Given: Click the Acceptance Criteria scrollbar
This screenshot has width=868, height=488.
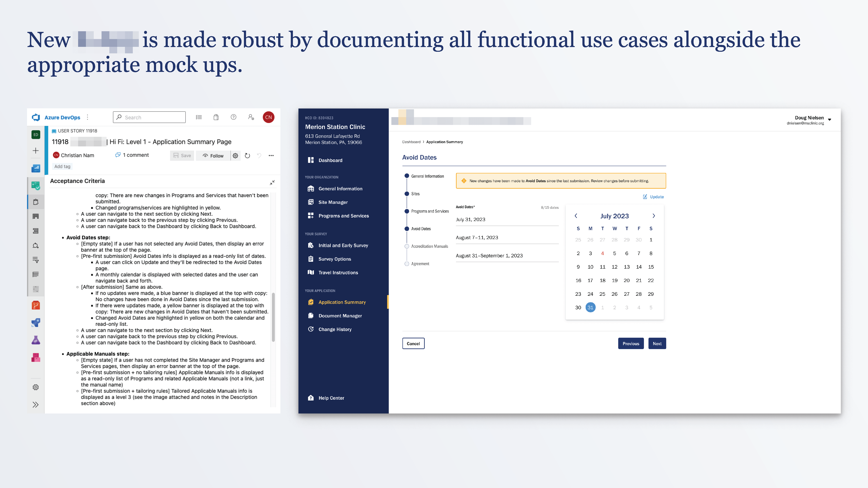Looking at the screenshot, I should 273,317.
